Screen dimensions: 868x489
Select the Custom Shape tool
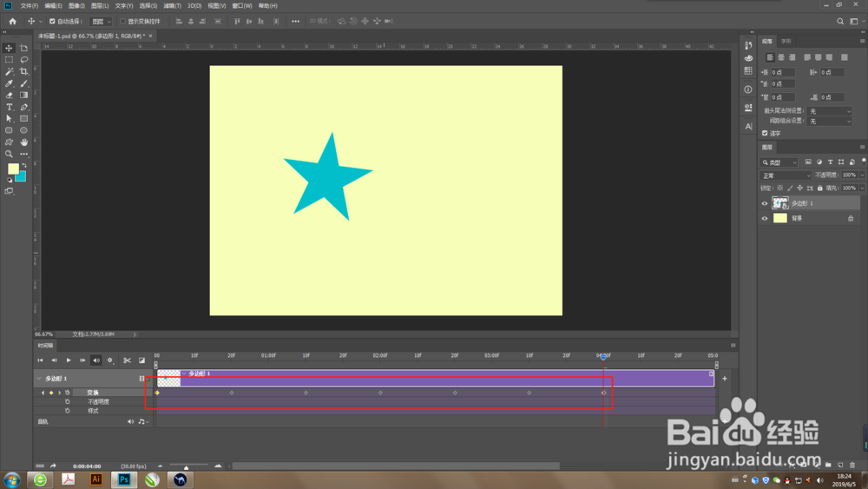[x=9, y=142]
